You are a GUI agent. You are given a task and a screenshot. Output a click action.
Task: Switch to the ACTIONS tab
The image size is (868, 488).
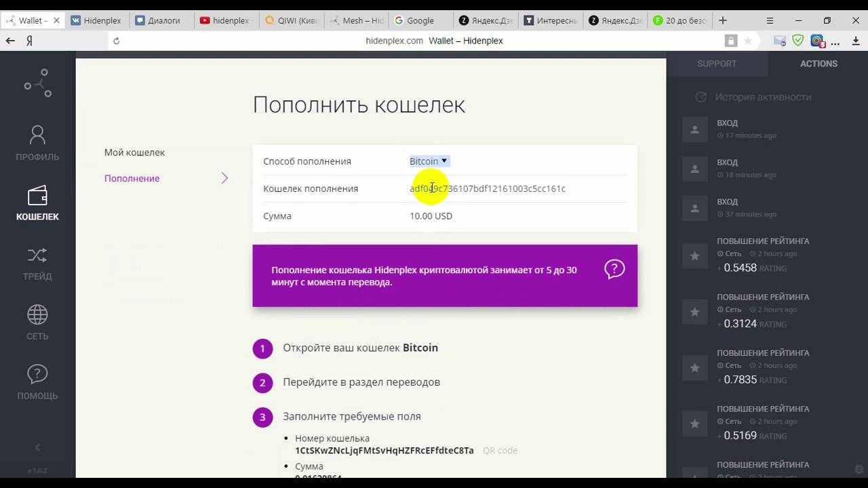818,64
